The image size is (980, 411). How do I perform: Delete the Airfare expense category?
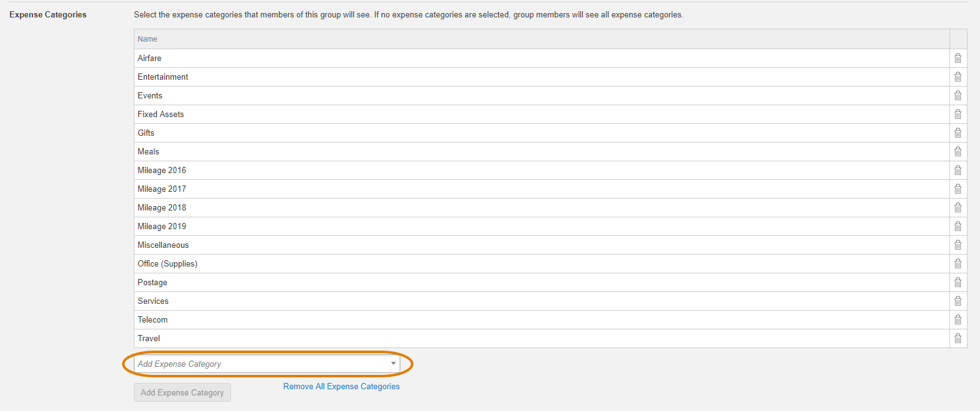pyautogui.click(x=958, y=58)
